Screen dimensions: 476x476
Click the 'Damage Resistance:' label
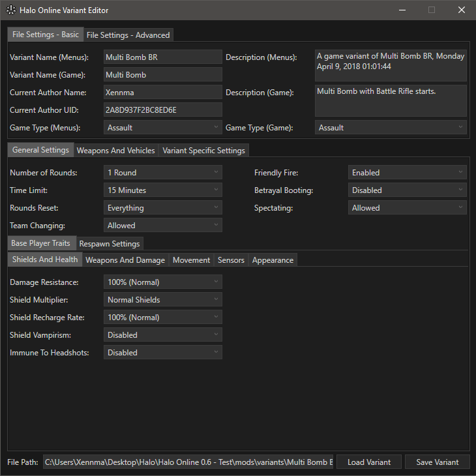[x=44, y=282]
